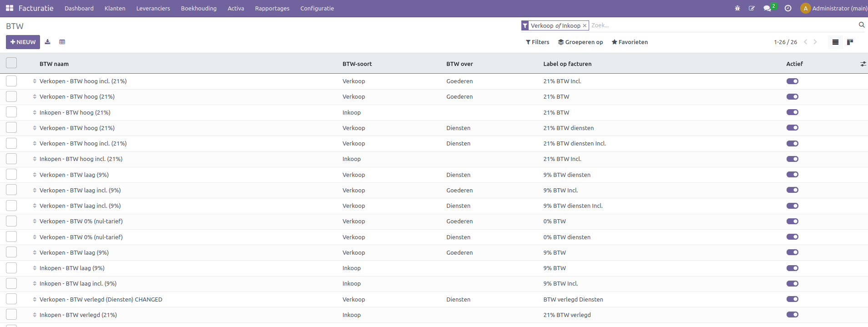This screenshot has height=327, width=868.
Task: Click the NIEUW button
Action: 23,42
